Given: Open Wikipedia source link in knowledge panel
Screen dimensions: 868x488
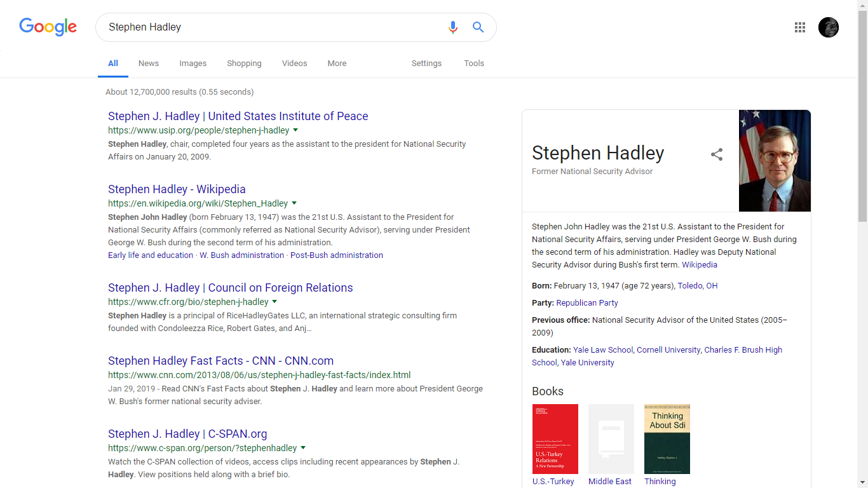Looking at the screenshot, I should tap(700, 265).
